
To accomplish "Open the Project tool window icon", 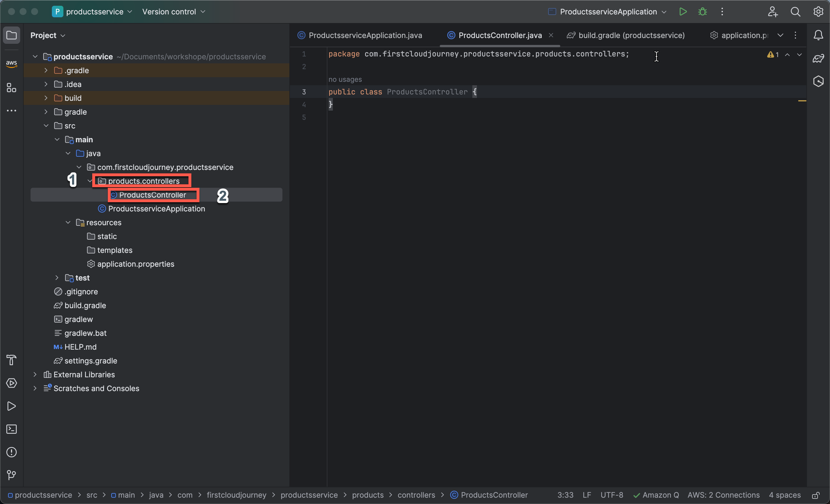I will [x=12, y=35].
